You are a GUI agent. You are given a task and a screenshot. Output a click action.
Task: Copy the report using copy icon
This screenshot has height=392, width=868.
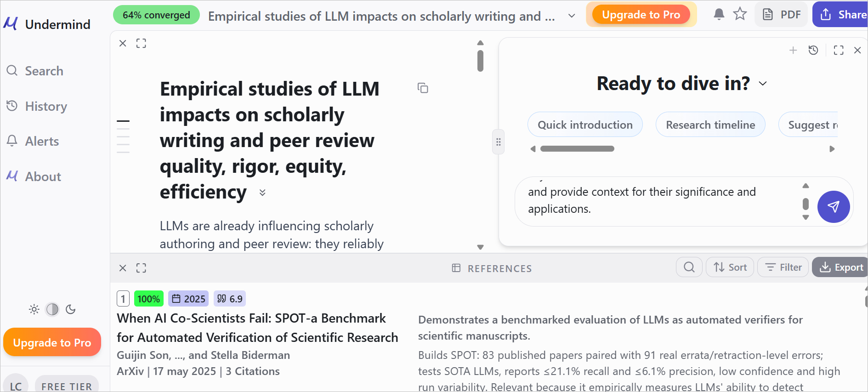(x=423, y=88)
